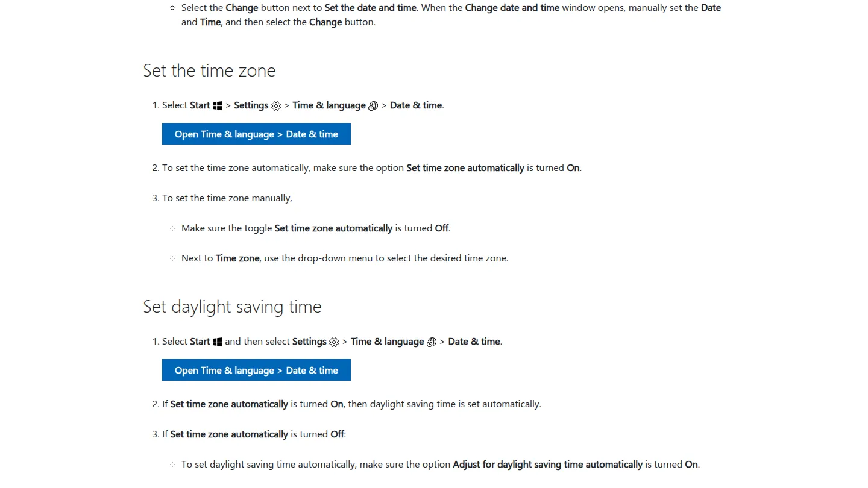868x488 pixels.
Task: Click the "Set daylight saving time" heading
Action: click(232, 307)
